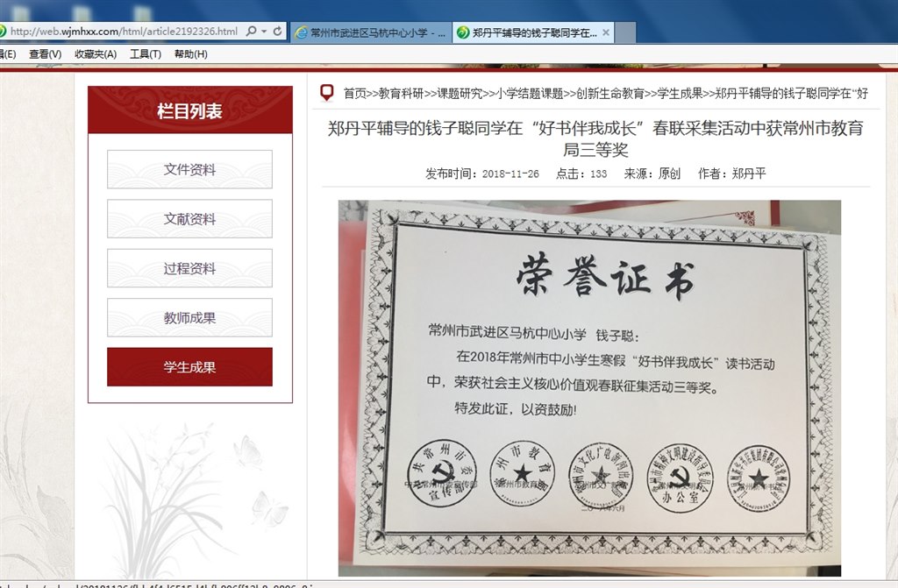The image size is (898, 588).
Task: Open the address bar dropdown arrow
Action: click(264, 32)
